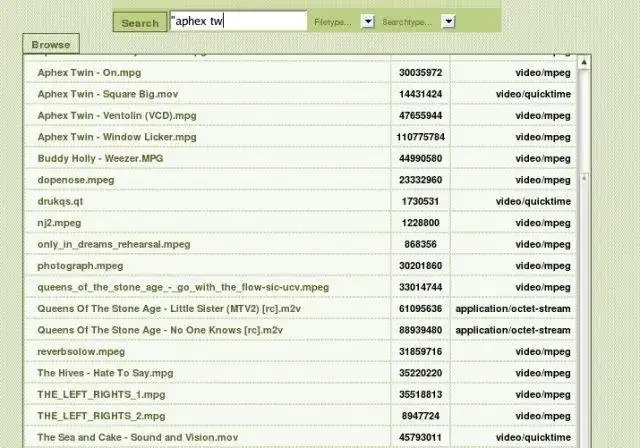Screen dimensions: 640x448
Task: Click application/octet-stream in Little Sister row
Action: pos(513,309)
